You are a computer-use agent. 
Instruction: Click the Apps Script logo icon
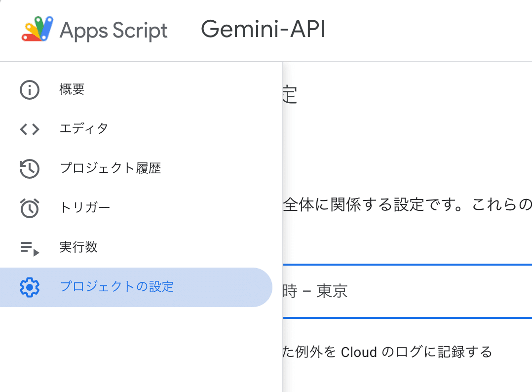38,29
